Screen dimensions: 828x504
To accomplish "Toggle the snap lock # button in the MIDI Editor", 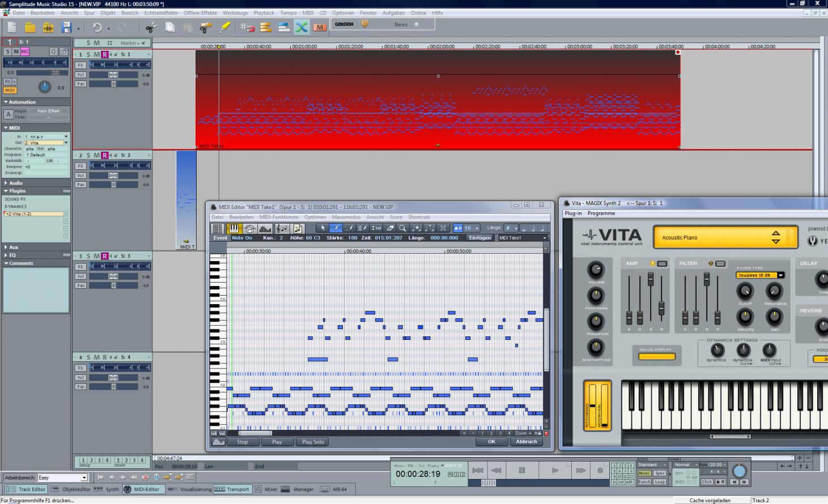I will (458, 228).
